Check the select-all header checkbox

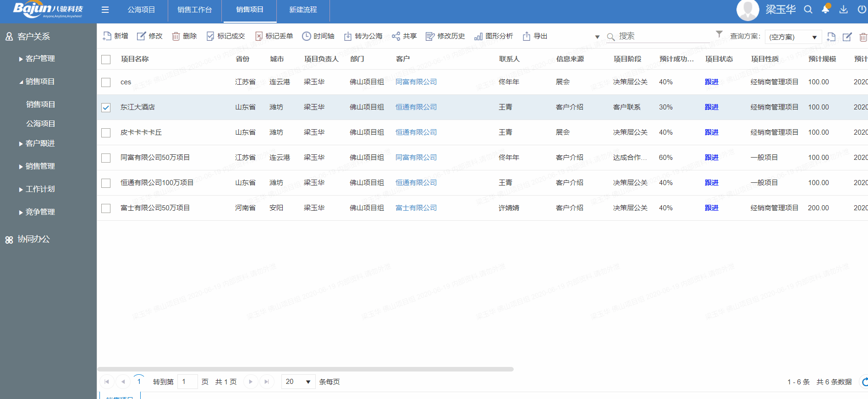pyautogui.click(x=106, y=60)
